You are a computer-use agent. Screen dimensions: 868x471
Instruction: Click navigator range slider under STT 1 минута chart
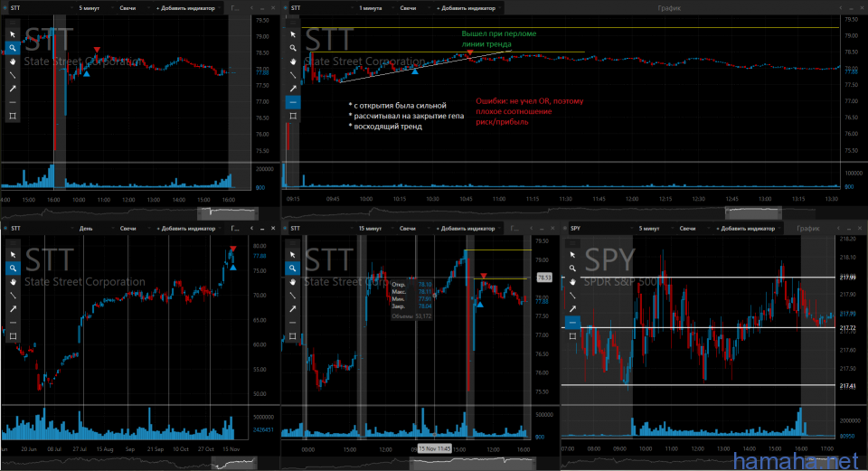(x=753, y=212)
